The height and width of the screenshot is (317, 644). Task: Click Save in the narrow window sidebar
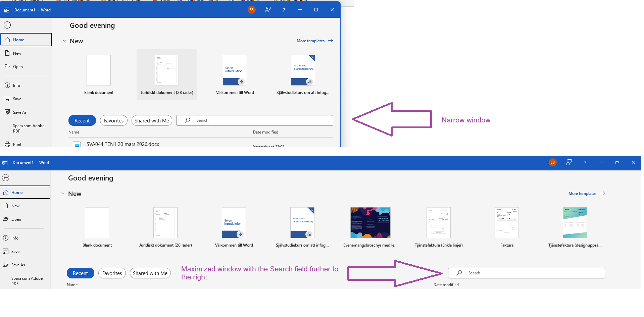tap(26, 99)
